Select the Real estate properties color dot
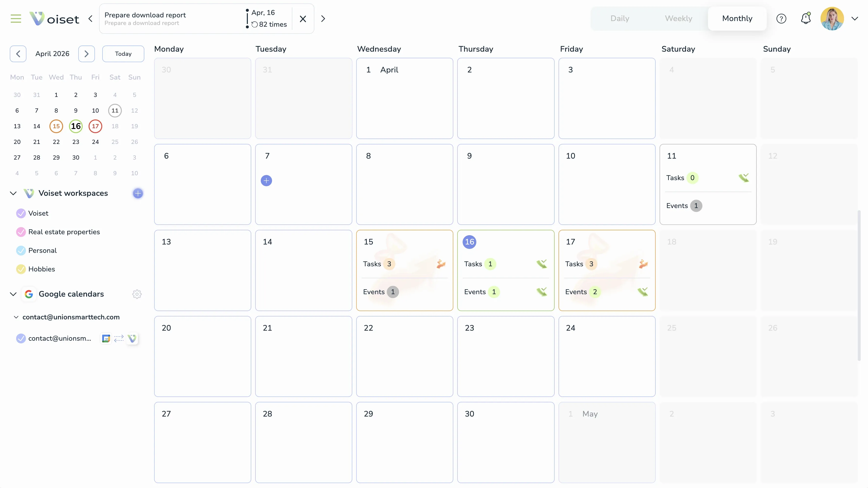The height and width of the screenshot is (488, 868). coord(21,232)
